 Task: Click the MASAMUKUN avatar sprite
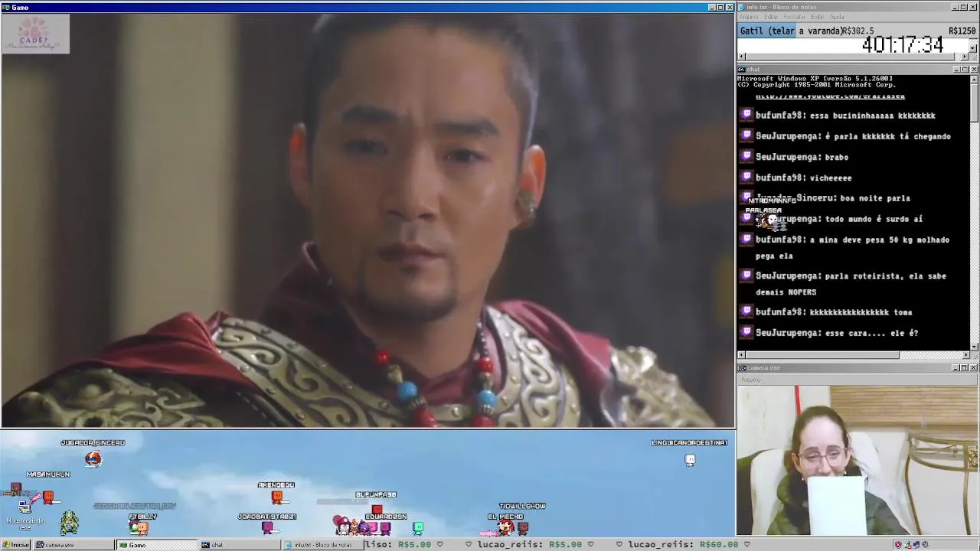coord(48,497)
